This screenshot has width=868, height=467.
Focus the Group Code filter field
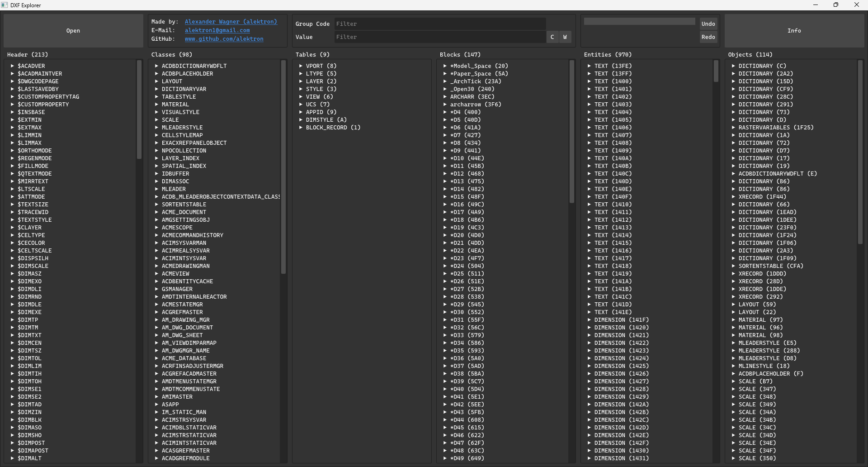pos(440,24)
